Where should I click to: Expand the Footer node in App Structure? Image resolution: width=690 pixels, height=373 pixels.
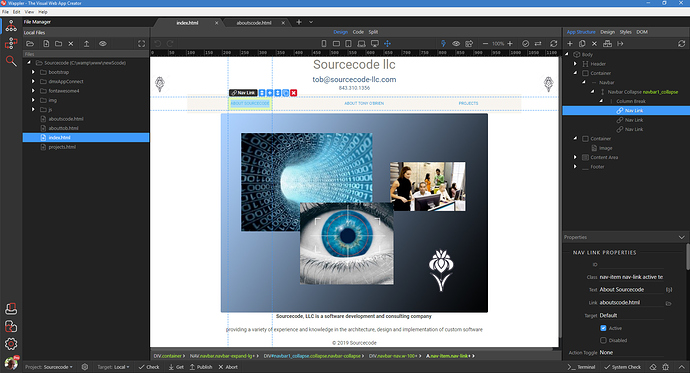coord(575,167)
